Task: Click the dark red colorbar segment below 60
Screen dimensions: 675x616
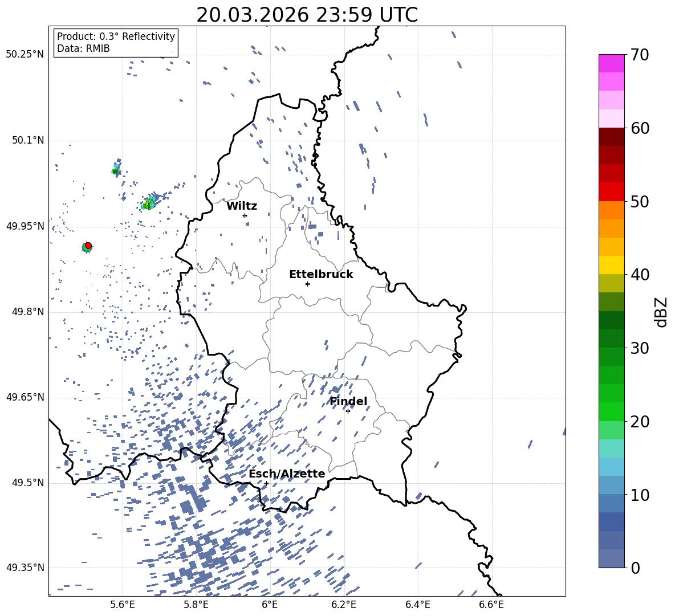Action: [611, 137]
